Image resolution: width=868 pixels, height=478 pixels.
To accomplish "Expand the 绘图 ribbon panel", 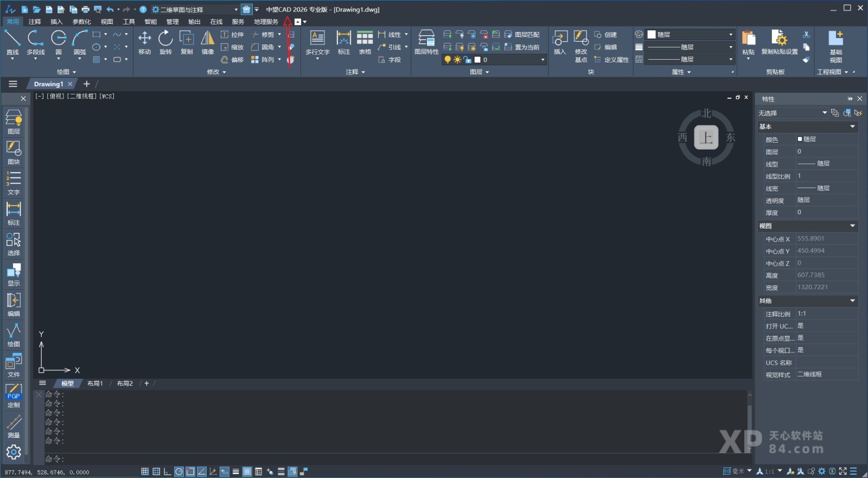I will pos(66,72).
